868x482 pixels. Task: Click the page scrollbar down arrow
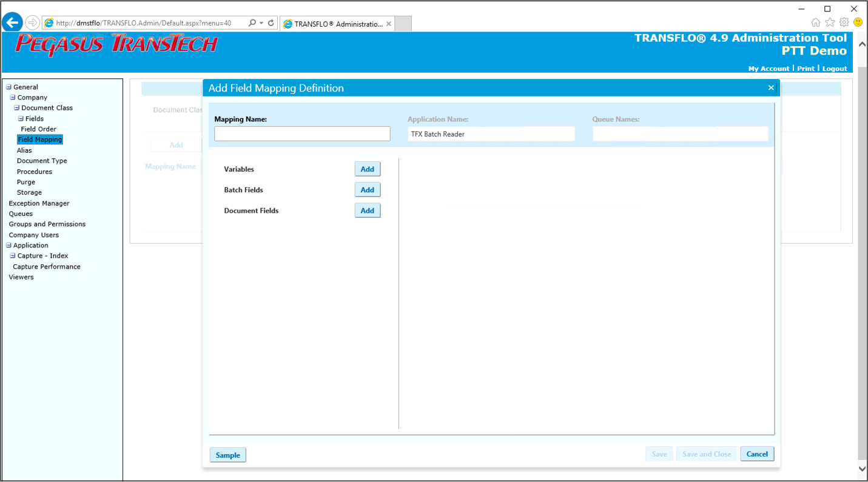coord(862,469)
